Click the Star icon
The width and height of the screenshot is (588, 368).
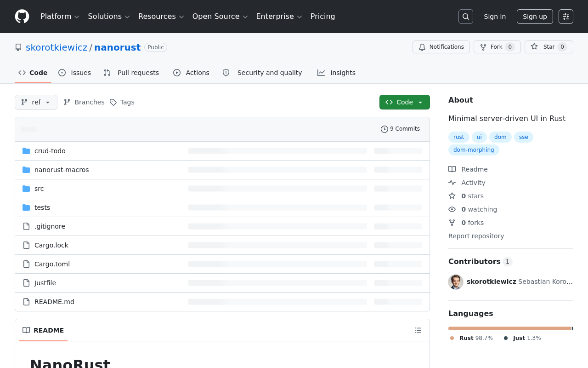pyautogui.click(x=534, y=47)
